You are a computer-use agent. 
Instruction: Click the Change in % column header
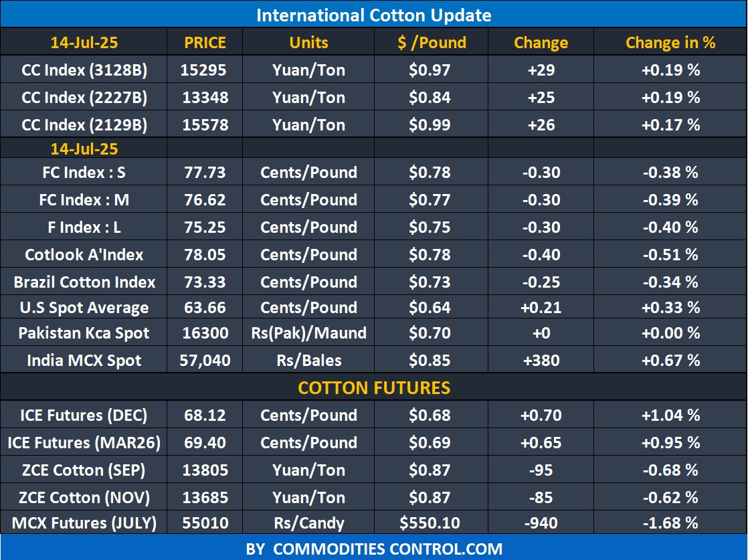(670, 43)
